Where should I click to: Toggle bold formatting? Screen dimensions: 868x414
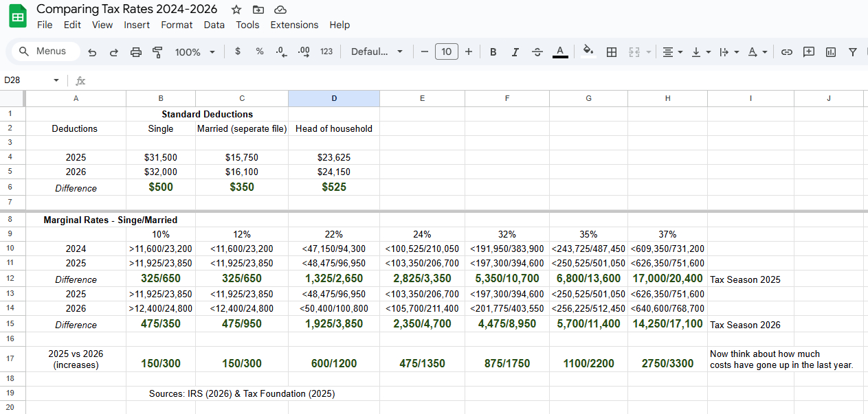click(x=493, y=52)
